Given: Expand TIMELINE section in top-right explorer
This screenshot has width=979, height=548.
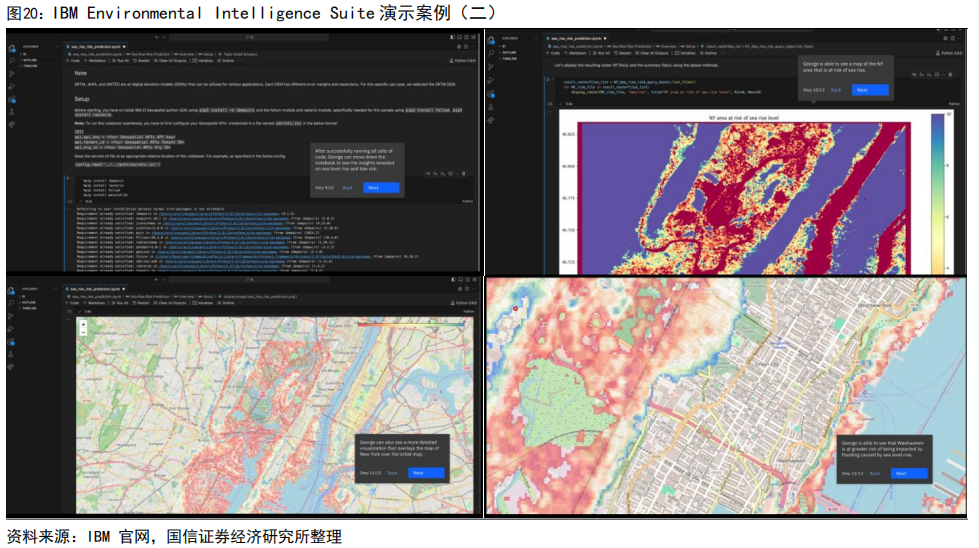Looking at the screenshot, I should tap(508, 60).
